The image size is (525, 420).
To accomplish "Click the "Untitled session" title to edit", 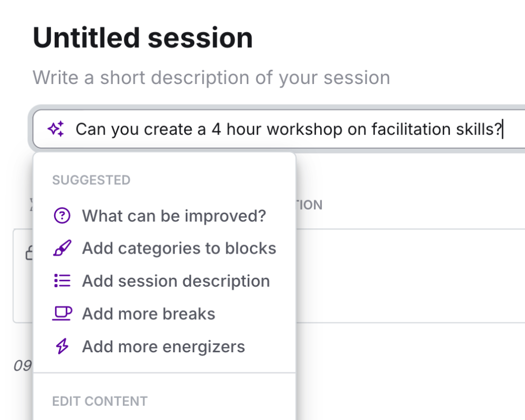I will 143,38.
